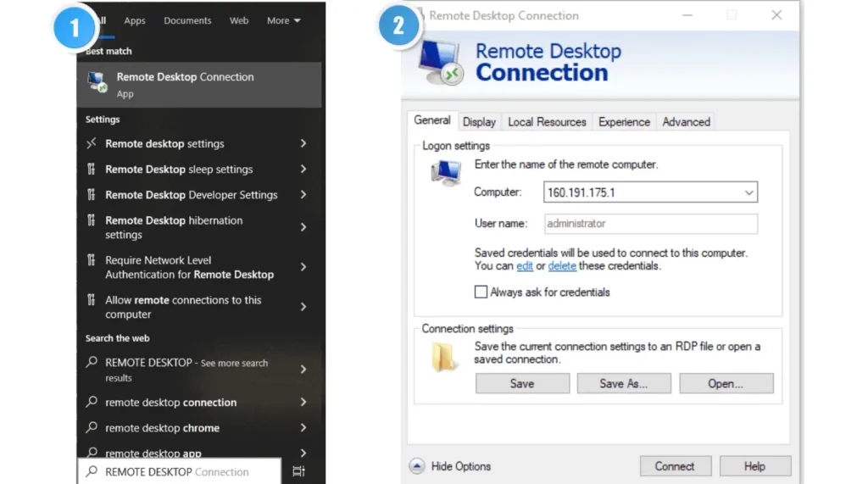The width and height of the screenshot is (868, 484).
Task: Click search icon beside 'remote desktop chrome' suggestion
Action: pos(92,427)
